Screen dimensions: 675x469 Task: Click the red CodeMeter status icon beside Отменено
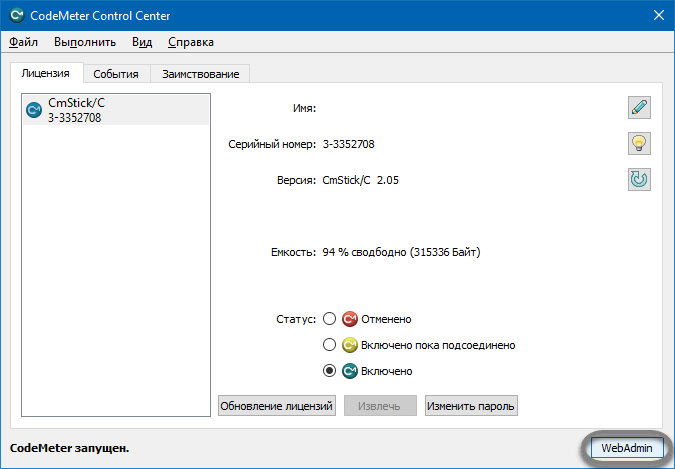pos(350,319)
